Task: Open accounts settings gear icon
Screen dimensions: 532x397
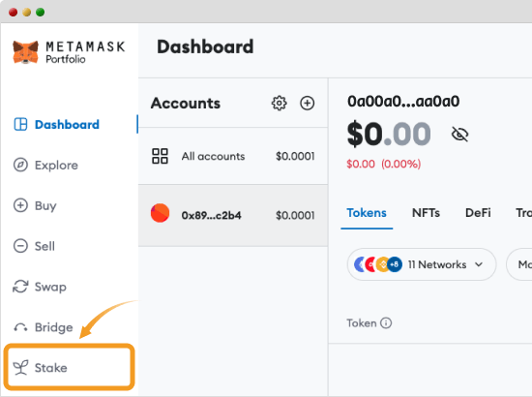Action: (x=279, y=103)
